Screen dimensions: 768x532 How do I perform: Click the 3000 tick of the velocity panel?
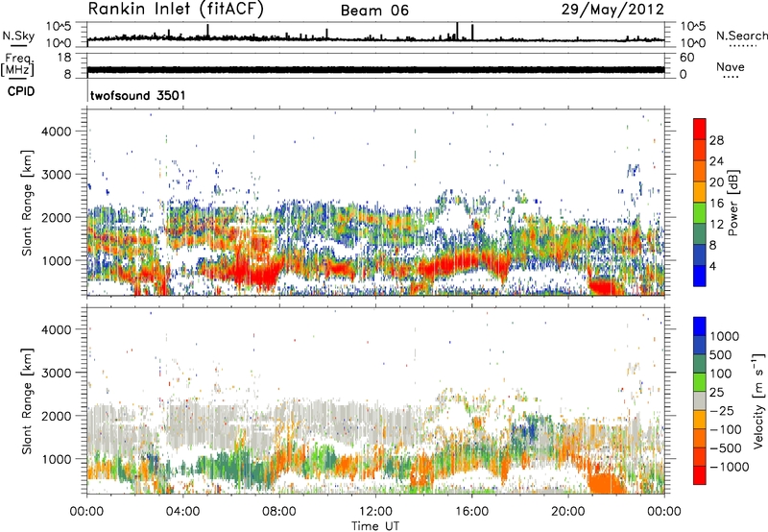tap(57, 373)
